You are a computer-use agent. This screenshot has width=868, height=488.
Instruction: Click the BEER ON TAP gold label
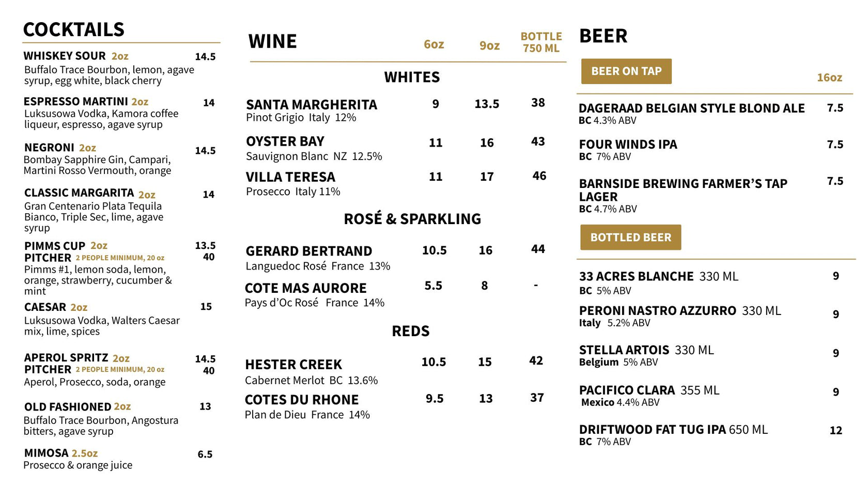click(626, 71)
